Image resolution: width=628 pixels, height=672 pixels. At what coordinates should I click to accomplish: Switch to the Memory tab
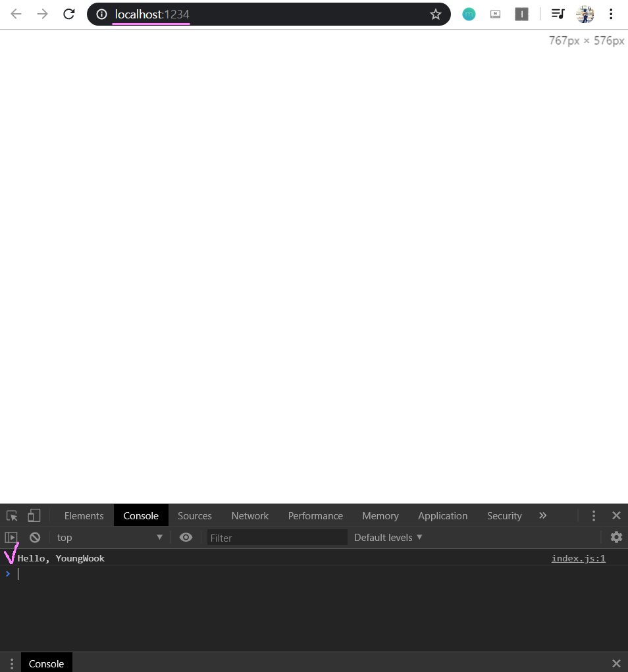click(380, 515)
